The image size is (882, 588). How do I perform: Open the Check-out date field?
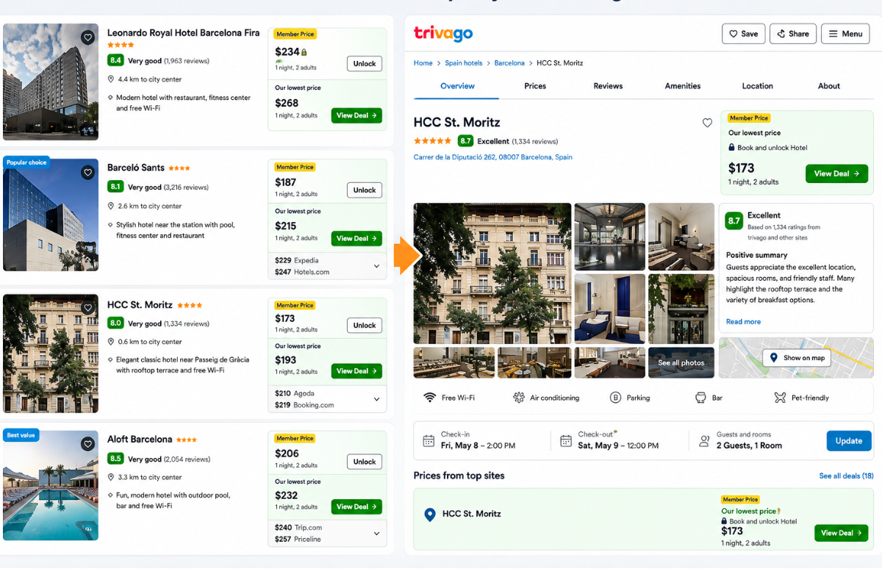tap(619, 440)
